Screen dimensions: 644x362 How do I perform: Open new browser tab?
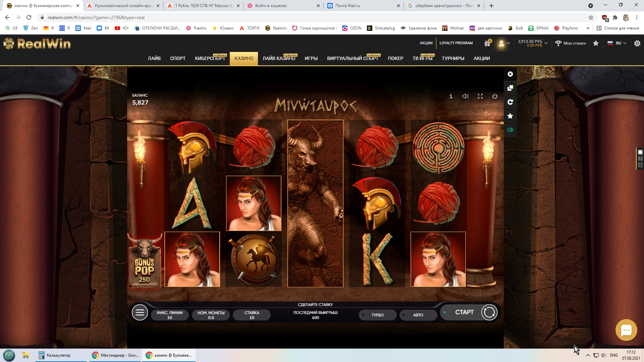tap(491, 6)
